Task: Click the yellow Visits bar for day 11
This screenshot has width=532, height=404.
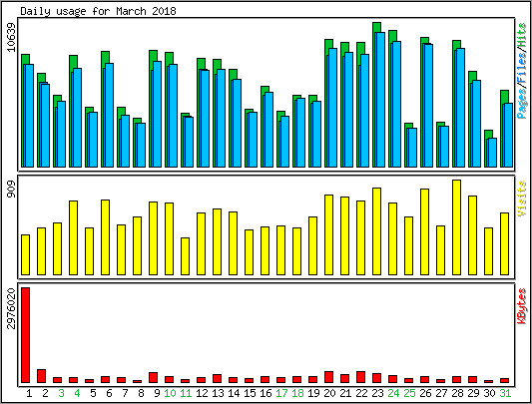Action: [x=185, y=256]
